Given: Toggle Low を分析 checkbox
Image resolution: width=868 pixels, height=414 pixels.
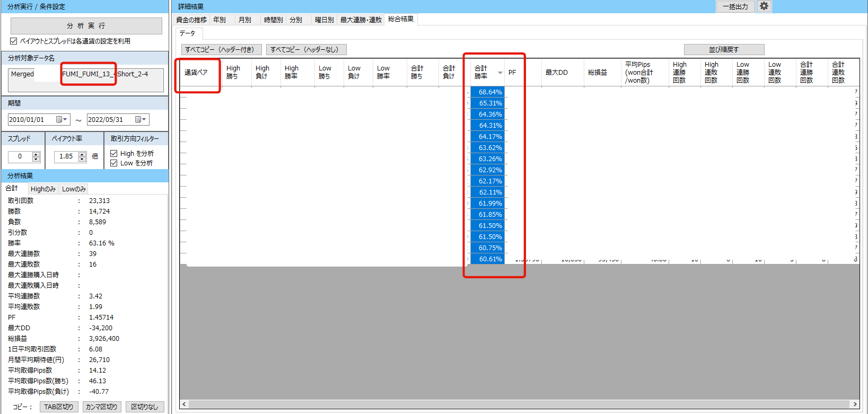Looking at the screenshot, I should (113, 163).
